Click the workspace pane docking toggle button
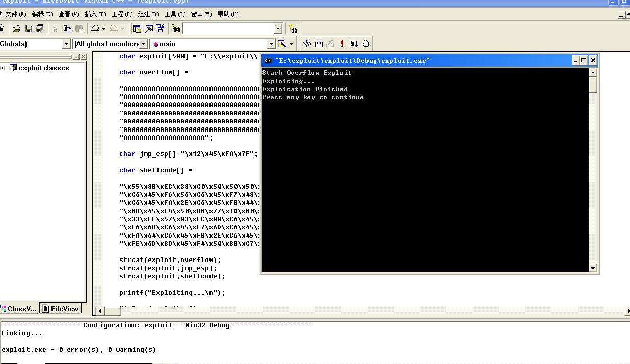Viewport: 630px width, 364px height. pyautogui.click(x=76, y=57)
